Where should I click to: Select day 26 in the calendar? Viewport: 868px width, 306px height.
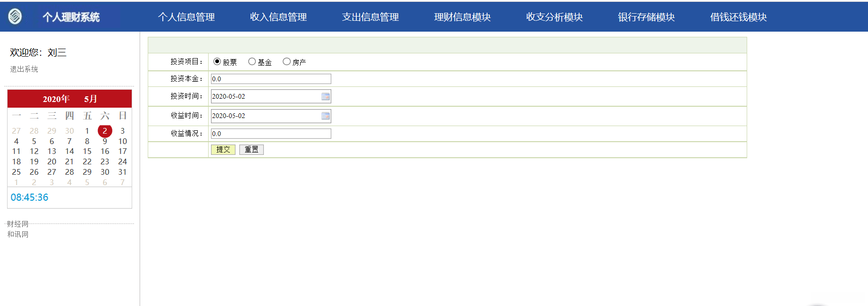pyautogui.click(x=34, y=172)
